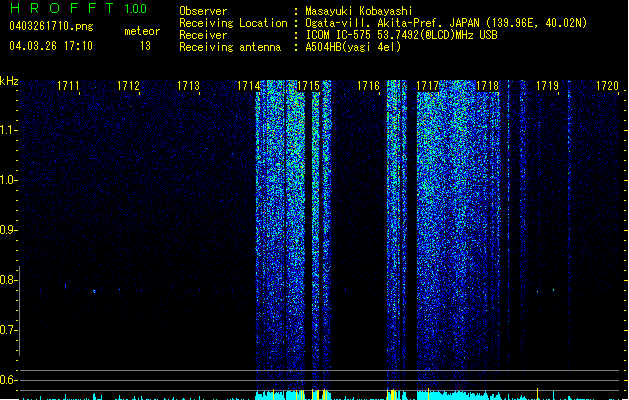Click the Receiver field label
Viewport: 629px width, 400px height.
(203, 35)
